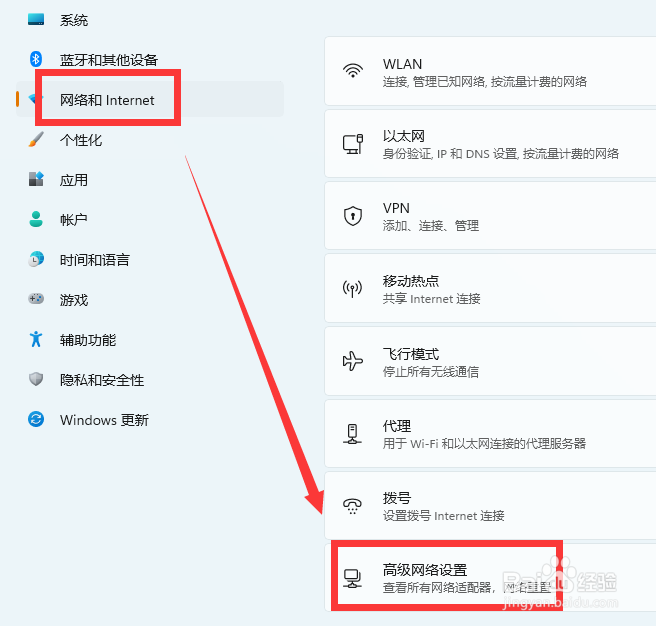The width and height of the screenshot is (656, 626).
Task: Click the Personalization paintbrush icon
Action: pyautogui.click(x=36, y=139)
